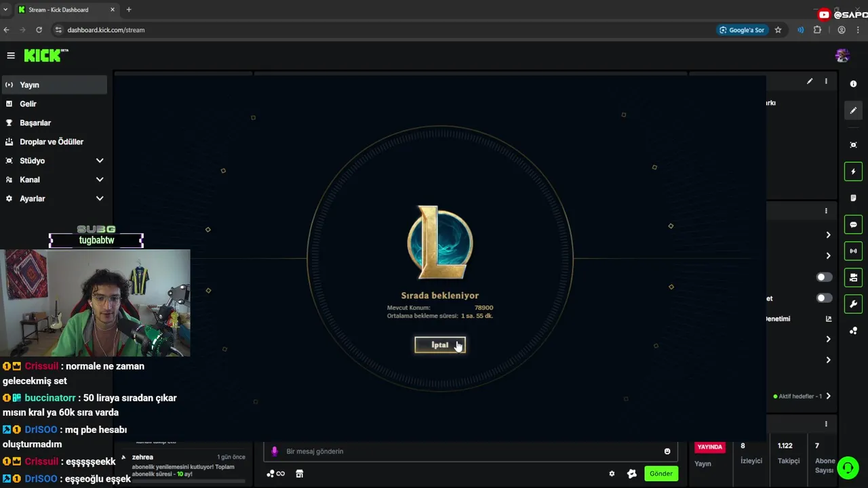Image resolution: width=868 pixels, height=488 pixels.
Task: Open the hamburger menu next to Kick logo
Action: 11,56
